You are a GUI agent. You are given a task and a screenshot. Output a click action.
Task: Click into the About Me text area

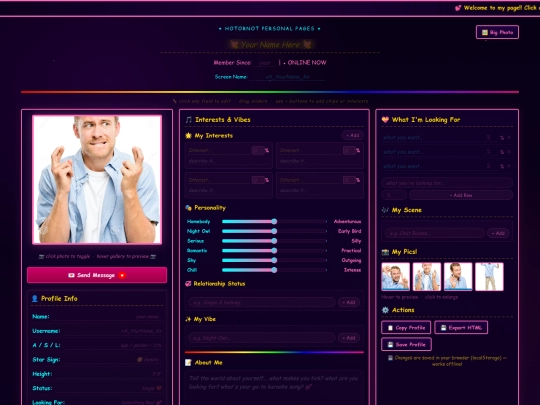(274, 388)
